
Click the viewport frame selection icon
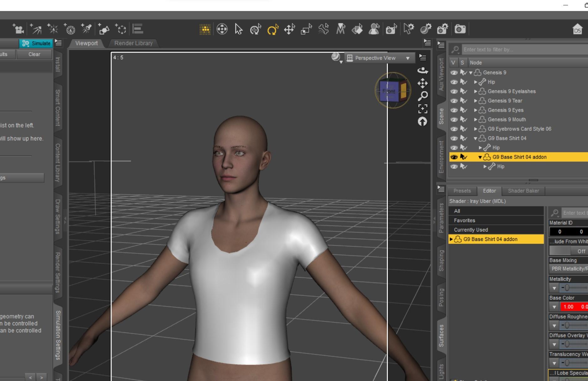tap(423, 109)
